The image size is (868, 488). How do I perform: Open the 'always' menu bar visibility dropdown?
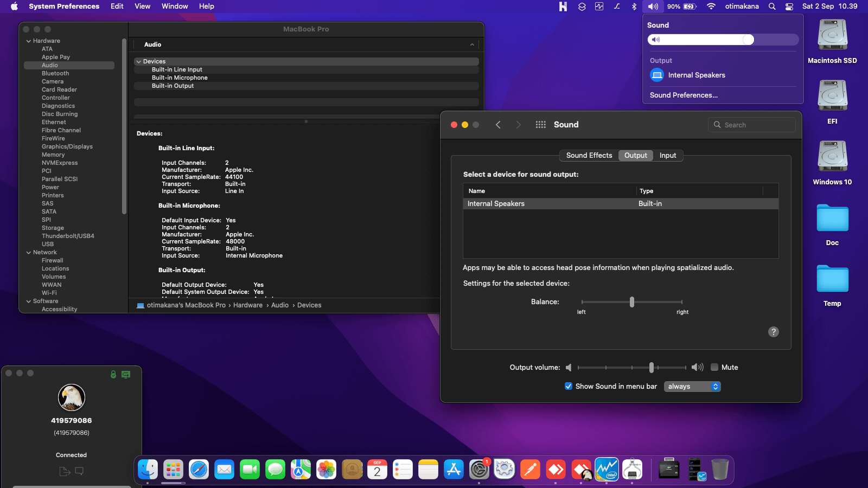pyautogui.click(x=692, y=387)
